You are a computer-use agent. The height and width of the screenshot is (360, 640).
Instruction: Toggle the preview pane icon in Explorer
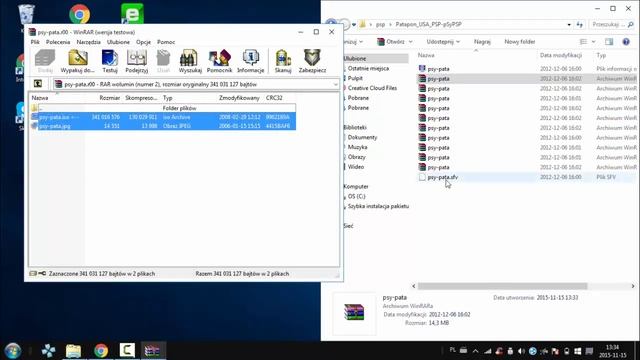[609, 42]
